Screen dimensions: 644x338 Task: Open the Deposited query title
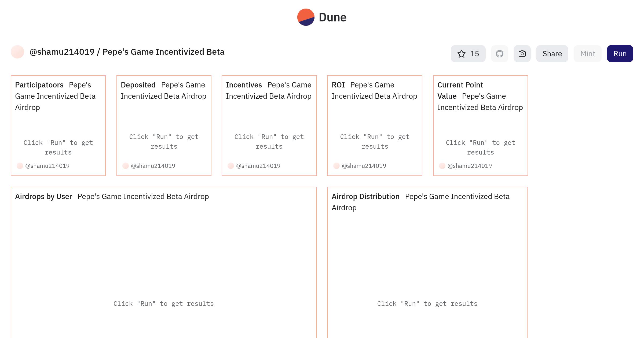pyautogui.click(x=138, y=85)
